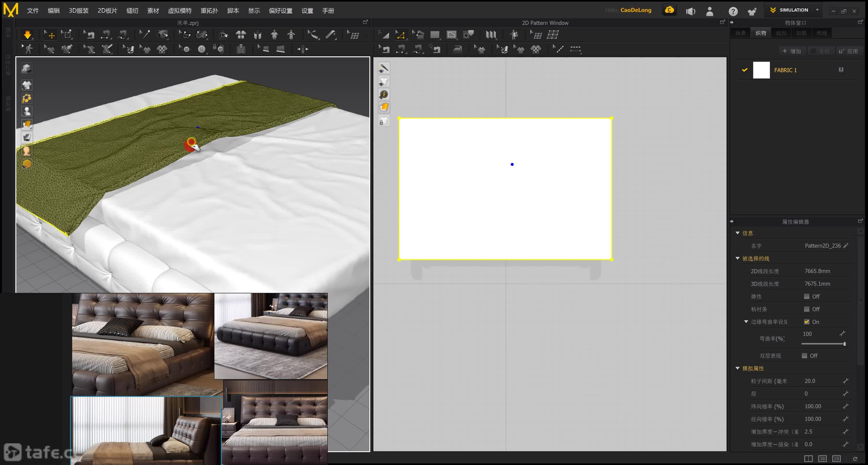Enable the 弹性 elastic checkbox
The image size is (868, 465).
[x=807, y=296]
